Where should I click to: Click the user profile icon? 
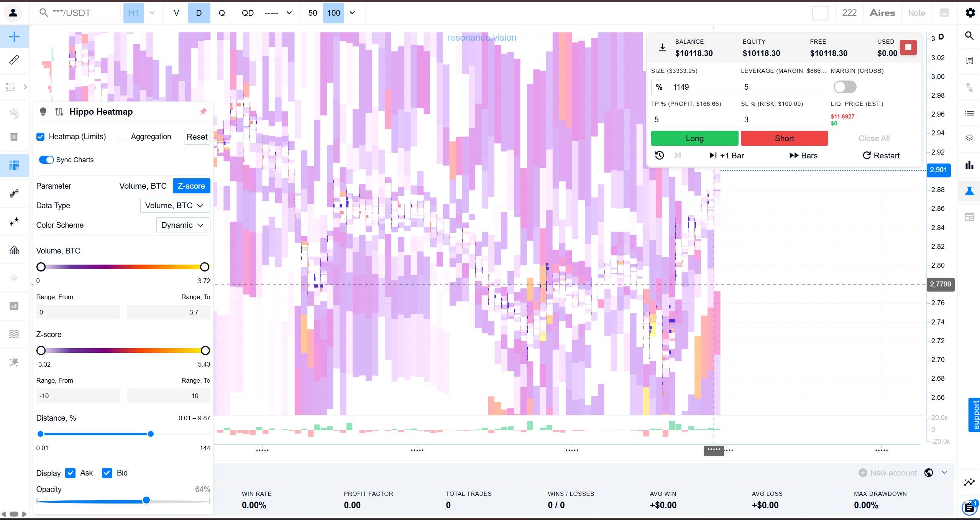point(13,13)
